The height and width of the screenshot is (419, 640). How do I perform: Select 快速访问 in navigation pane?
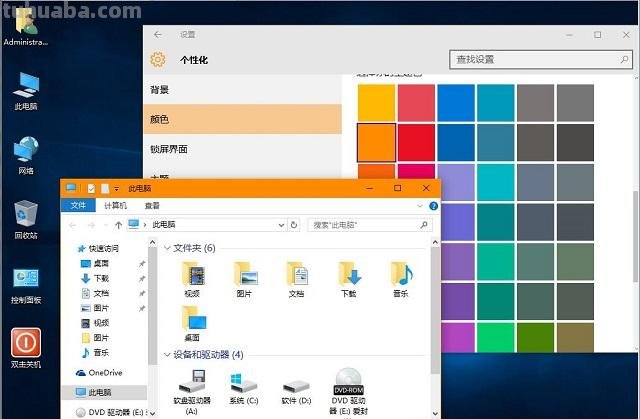[99, 248]
